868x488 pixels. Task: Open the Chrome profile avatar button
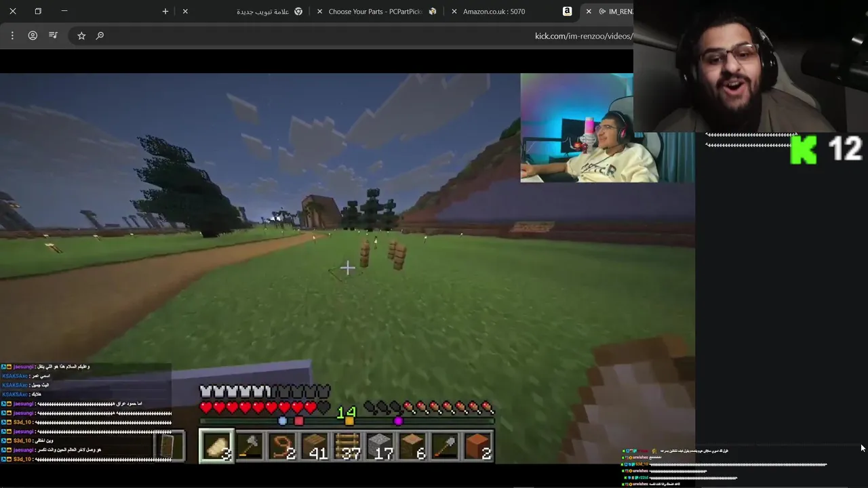point(33,35)
